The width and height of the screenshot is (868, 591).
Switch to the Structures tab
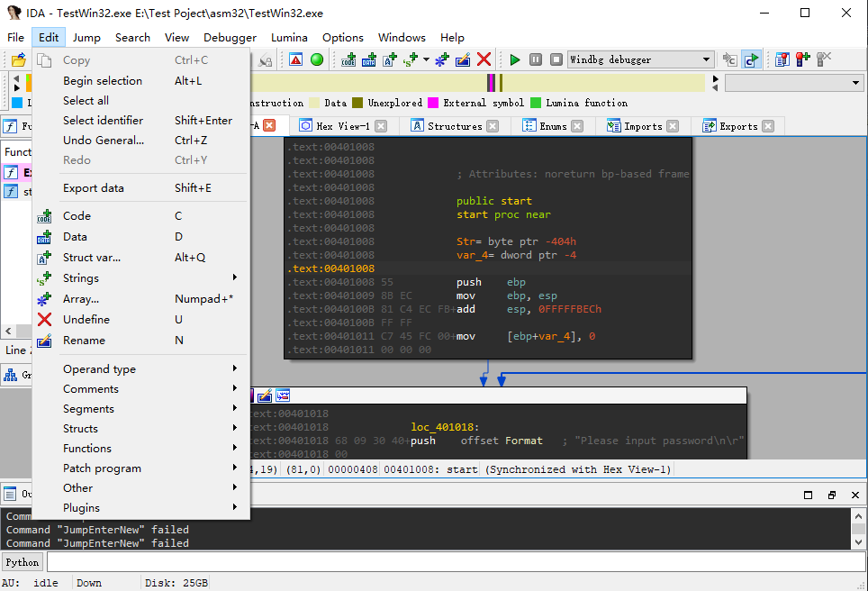[454, 127]
